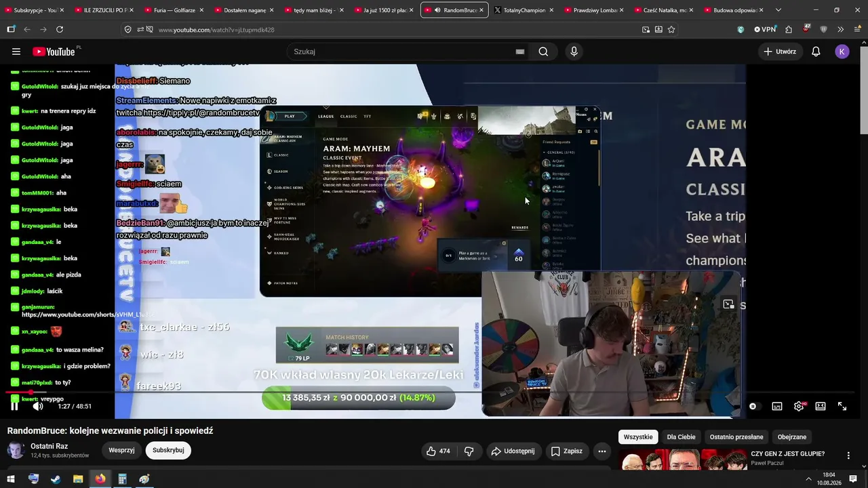Open YouTube notifications bell

816,52
